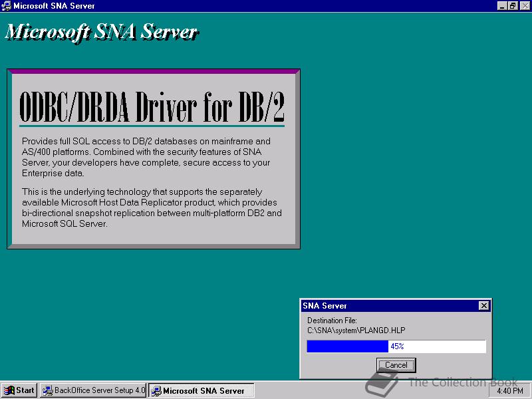Click the paragraph starting 'Provides full SQL access'
The image size is (532, 399).
click(146, 157)
